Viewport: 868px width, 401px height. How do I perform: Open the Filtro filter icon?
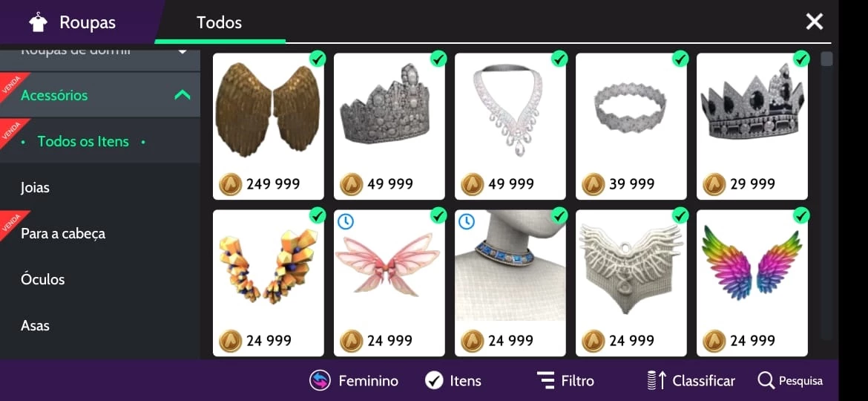pyautogui.click(x=546, y=380)
